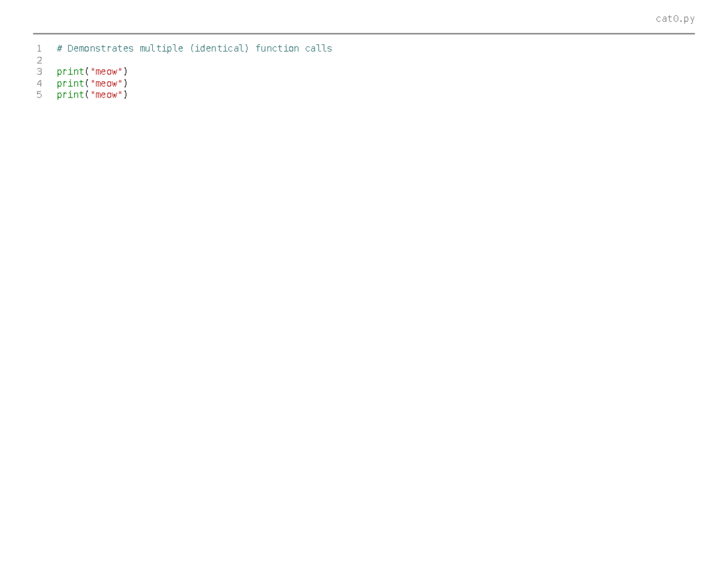The image size is (728, 562).
Task: Click line number 5 in the gutter
Action: pyautogui.click(x=39, y=95)
